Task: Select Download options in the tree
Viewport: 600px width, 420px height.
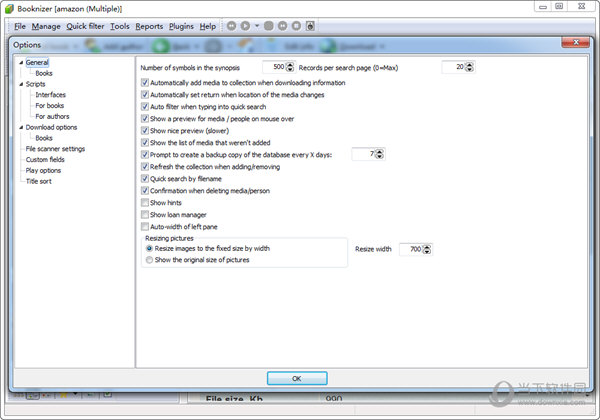Action: pos(51,127)
